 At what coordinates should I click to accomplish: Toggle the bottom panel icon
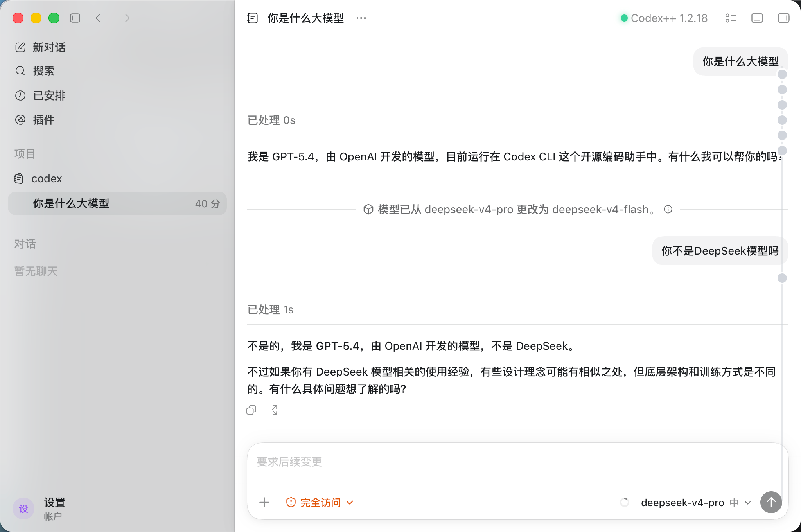[757, 18]
